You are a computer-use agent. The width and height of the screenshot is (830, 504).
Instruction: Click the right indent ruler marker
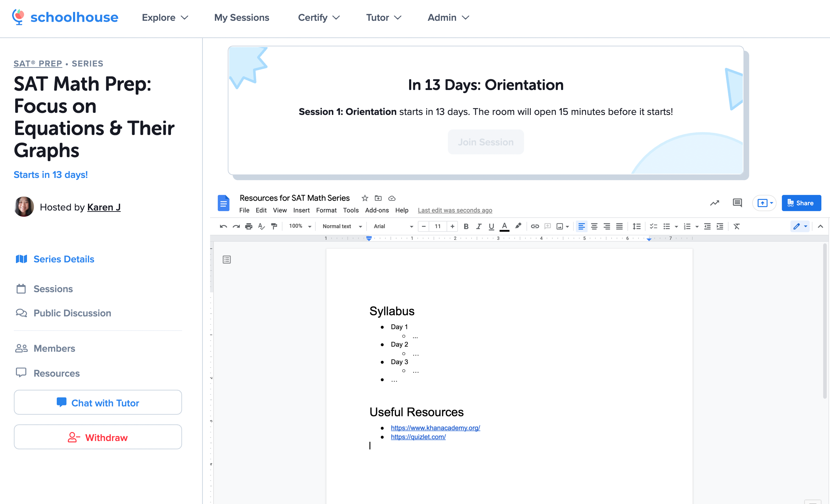[x=649, y=239]
